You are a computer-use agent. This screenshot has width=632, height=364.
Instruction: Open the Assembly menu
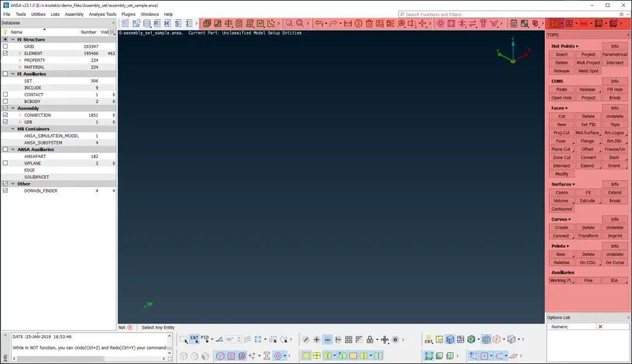point(74,14)
